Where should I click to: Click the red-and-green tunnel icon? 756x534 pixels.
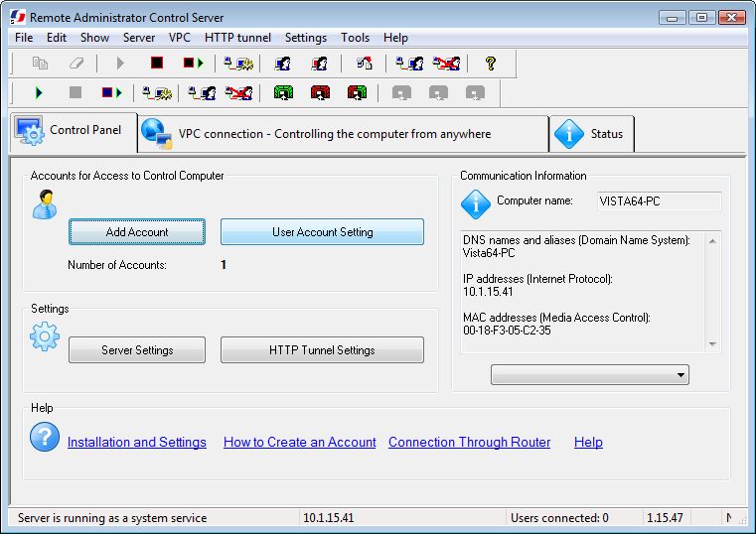(x=357, y=92)
